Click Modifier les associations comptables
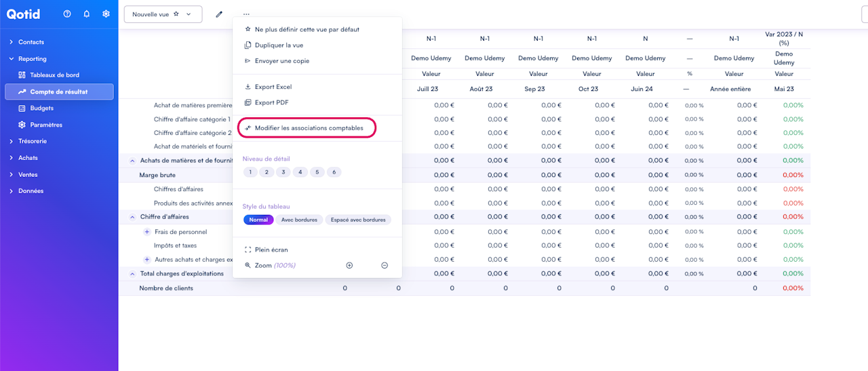This screenshot has height=371, width=868. point(309,128)
